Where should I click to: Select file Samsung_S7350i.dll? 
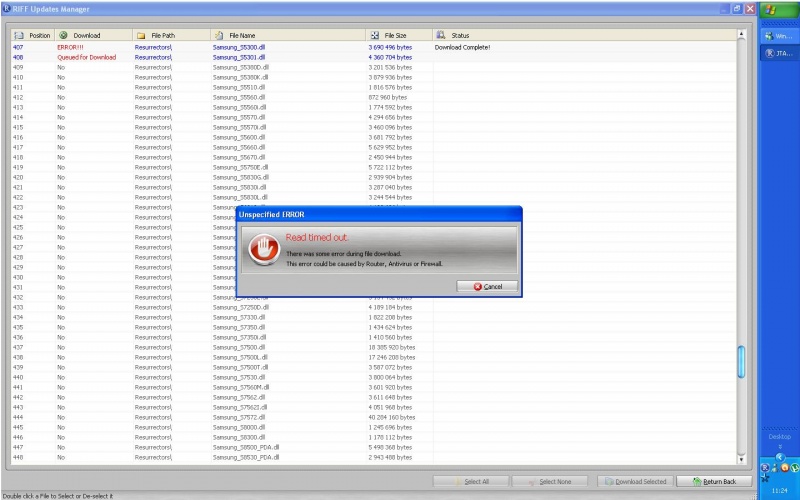(239, 337)
